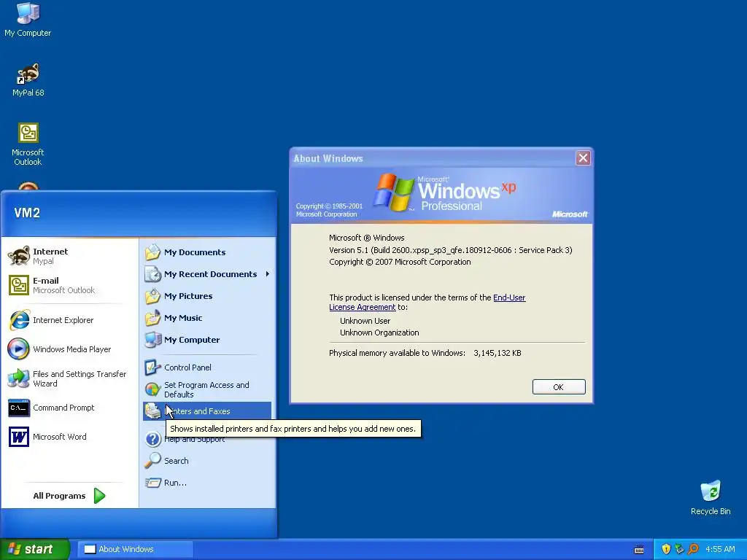The image size is (747, 560).
Task: Click OK in About Windows dialog
Action: pos(558,387)
